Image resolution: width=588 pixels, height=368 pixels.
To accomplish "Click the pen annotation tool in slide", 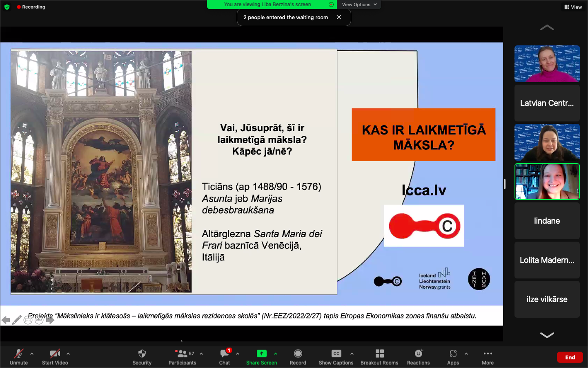I will click(17, 320).
